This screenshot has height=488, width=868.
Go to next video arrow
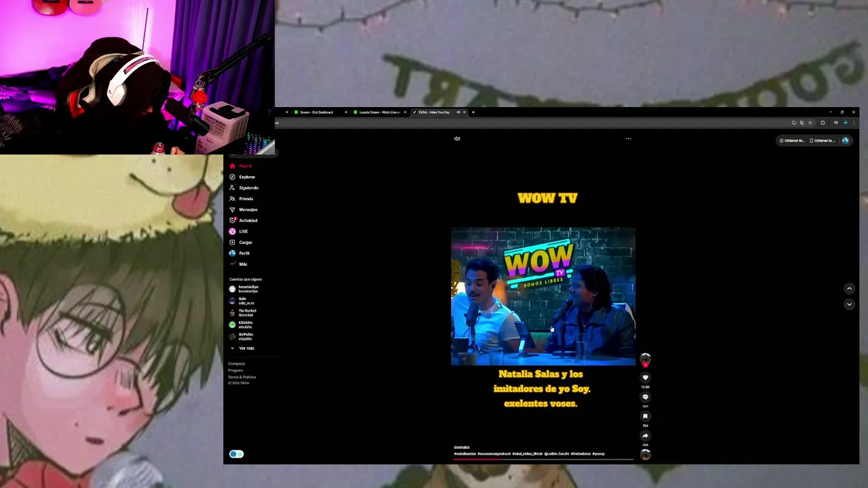pos(849,304)
